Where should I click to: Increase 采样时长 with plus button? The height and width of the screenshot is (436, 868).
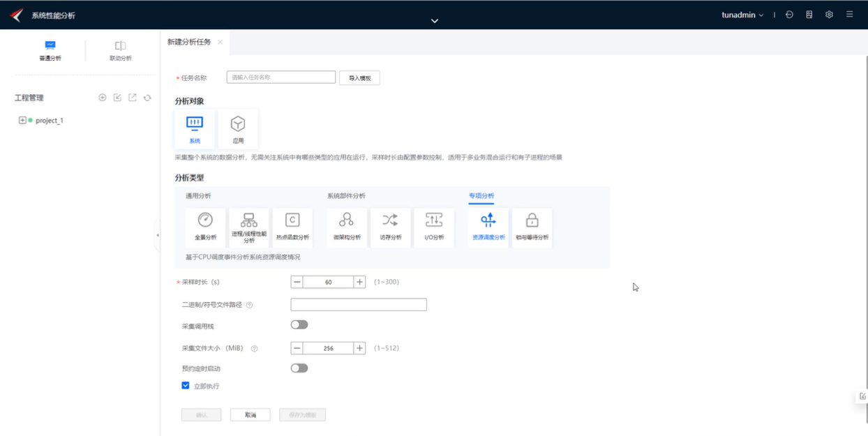point(359,282)
